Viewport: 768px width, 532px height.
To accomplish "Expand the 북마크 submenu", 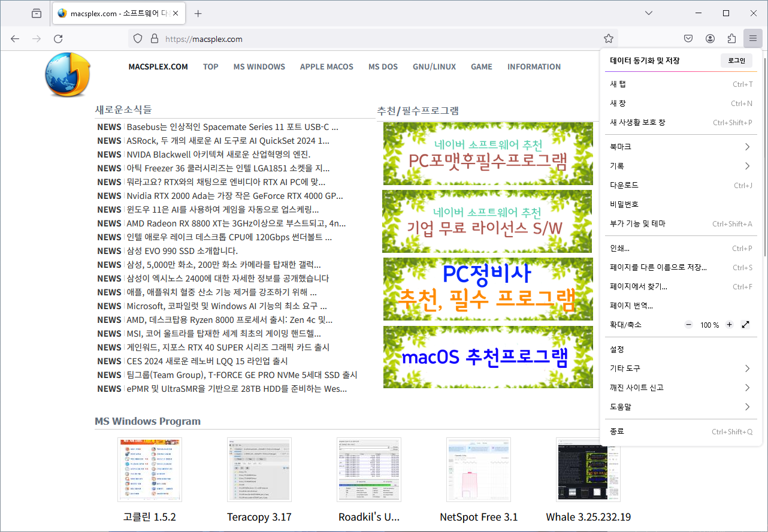I will [682, 147].
